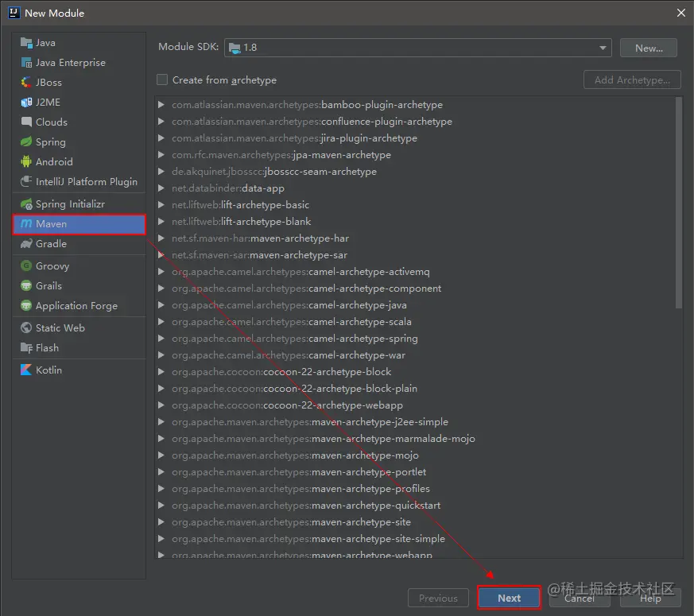694x616 pixels.
Task: Expand bamboo-plugin-archetype node
Action: pos(161,105)
